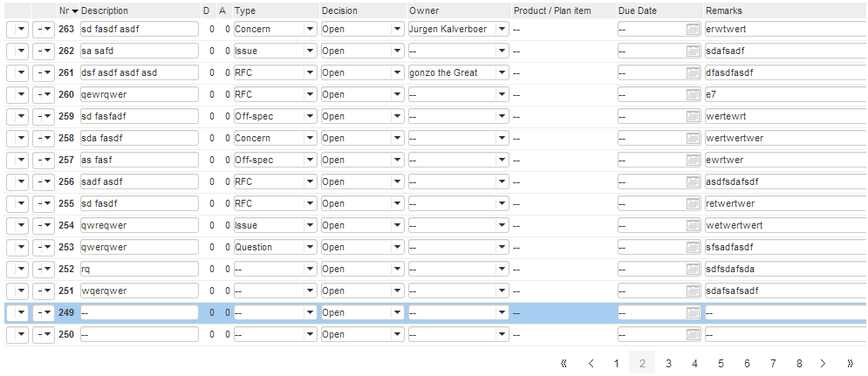The height and width of the screenshot is (376, 868).
Task: Open calendar picker for row 260 due date
Action: click(693, 95)
